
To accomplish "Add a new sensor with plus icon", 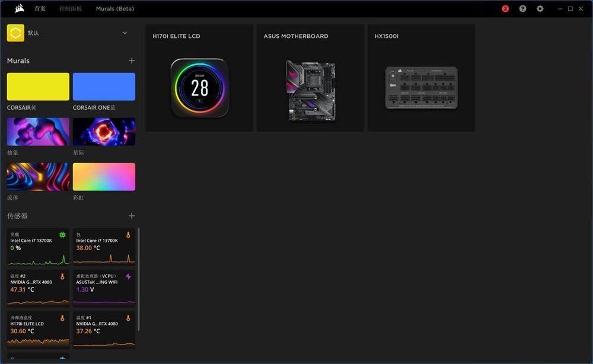I will [x=132, y=216].
